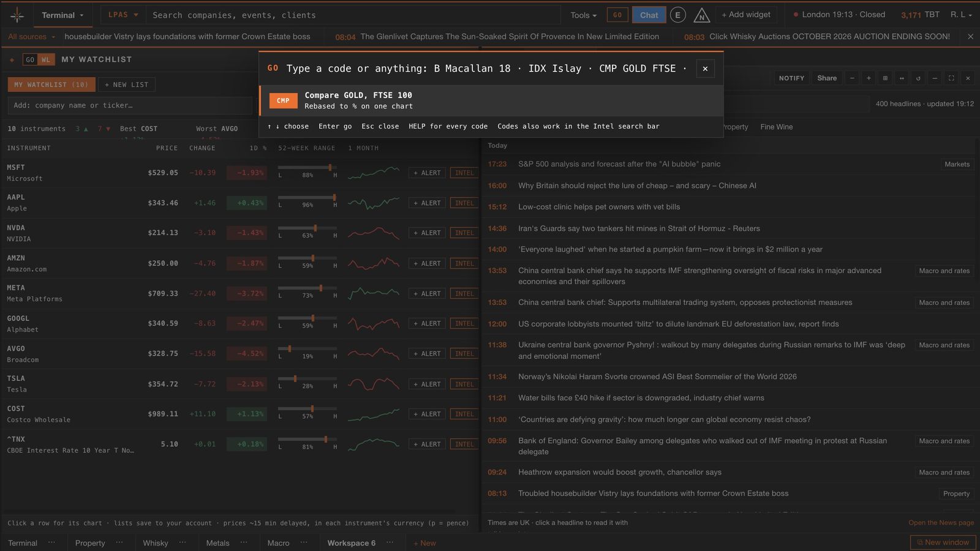Set an ALERT for the TSLA row
Viewport: 980px width, 551px height.
[x=427, y=384]
